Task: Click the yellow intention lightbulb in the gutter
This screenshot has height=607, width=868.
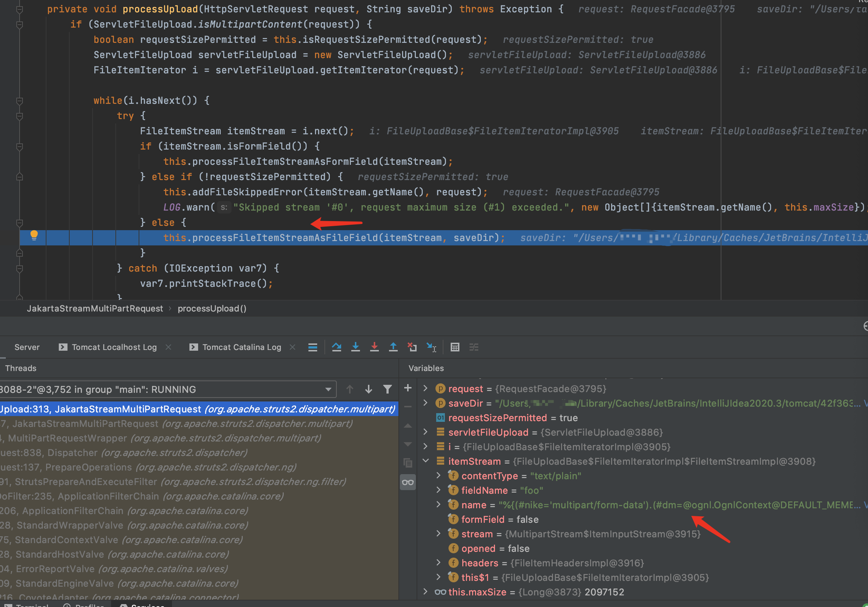Action: pyautogui.click(x=34, y=235)
